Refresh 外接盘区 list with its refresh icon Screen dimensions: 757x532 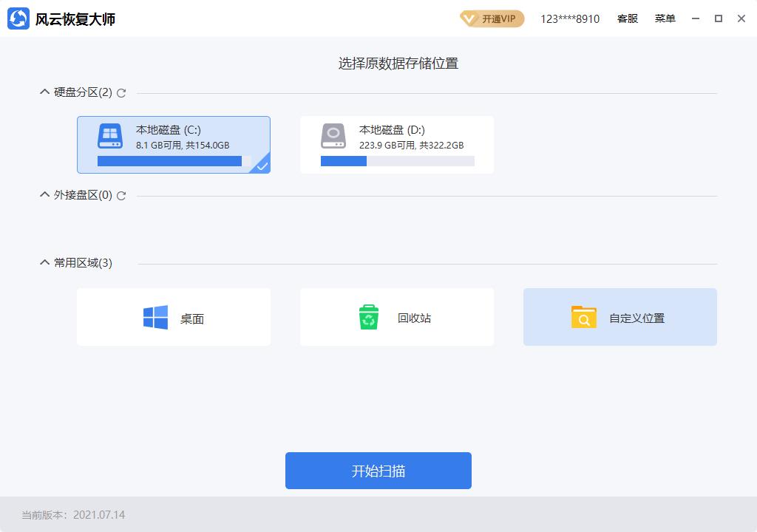click(x=121, y=196)
